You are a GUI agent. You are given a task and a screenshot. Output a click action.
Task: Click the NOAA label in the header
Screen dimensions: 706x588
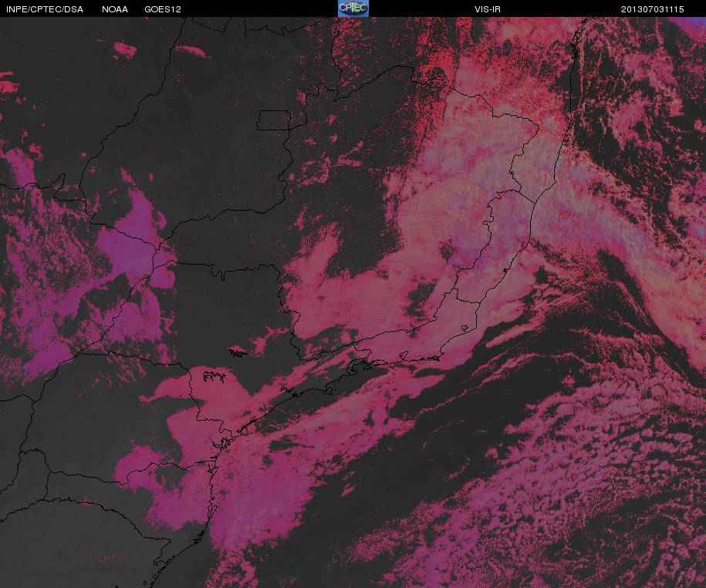[x=115, y=9]
